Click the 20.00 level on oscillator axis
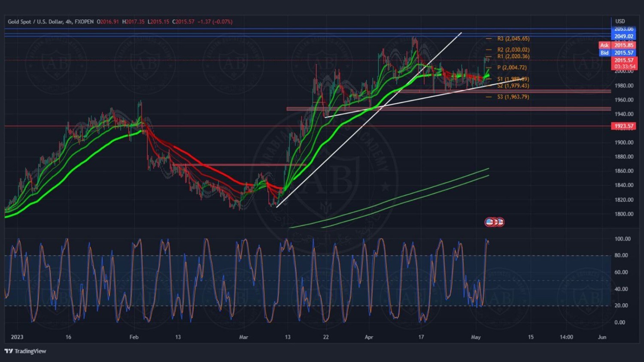The image size is (644, 362). coord(621,305)
